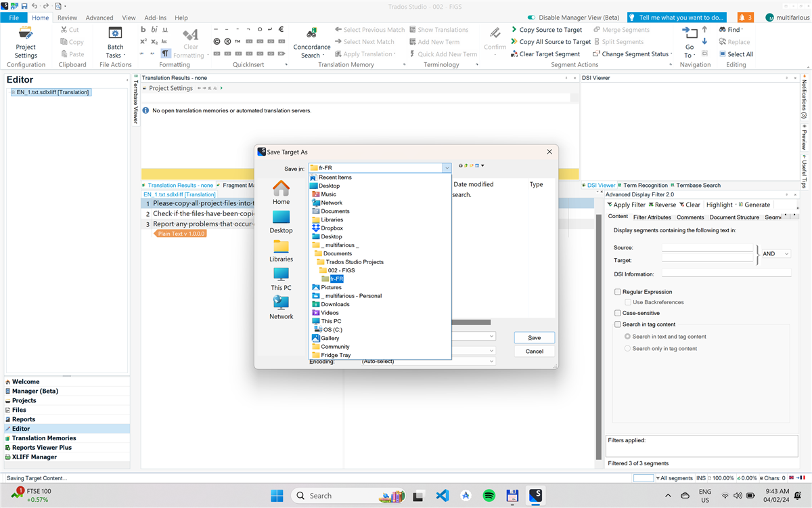Open Spotify from the taskbar
The image size is (812, 508).
[489, 495]
